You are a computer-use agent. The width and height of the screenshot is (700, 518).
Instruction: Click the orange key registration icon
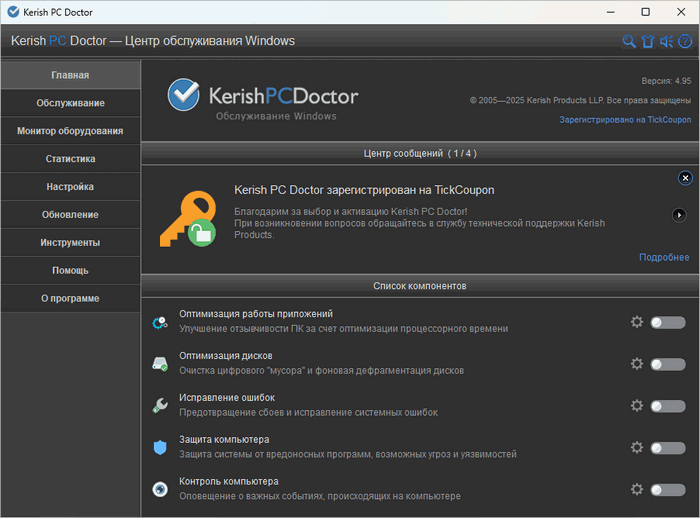(x=188, y=219)
